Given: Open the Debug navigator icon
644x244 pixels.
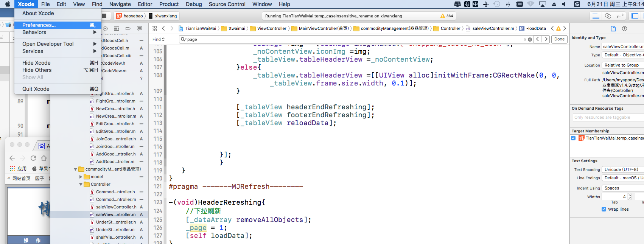Looking at the screenshot, I should pos(117,29).
